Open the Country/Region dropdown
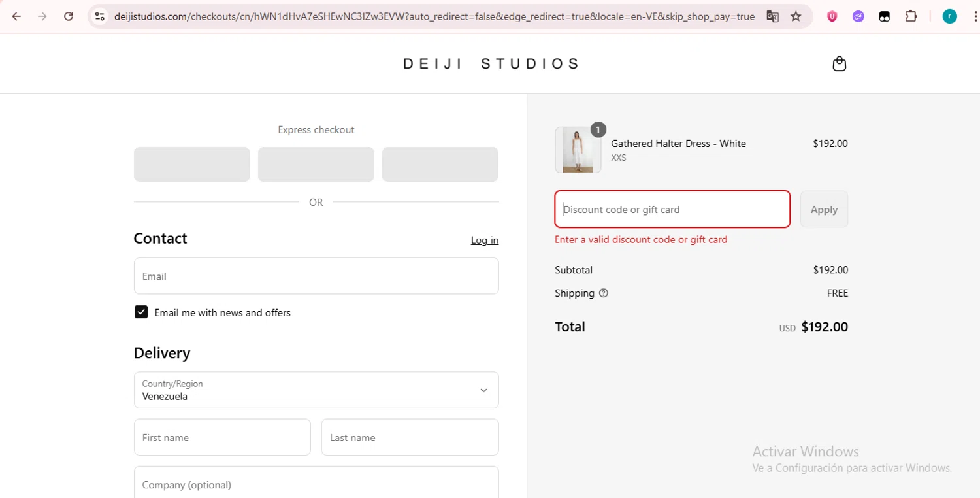Screen dimensions: 980x498 pos(316,390)
